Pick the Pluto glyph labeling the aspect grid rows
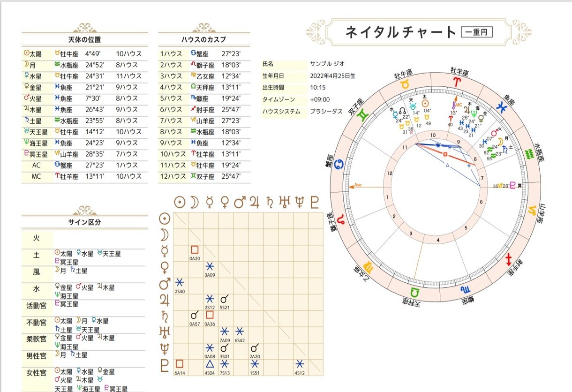 click(165, 366)
